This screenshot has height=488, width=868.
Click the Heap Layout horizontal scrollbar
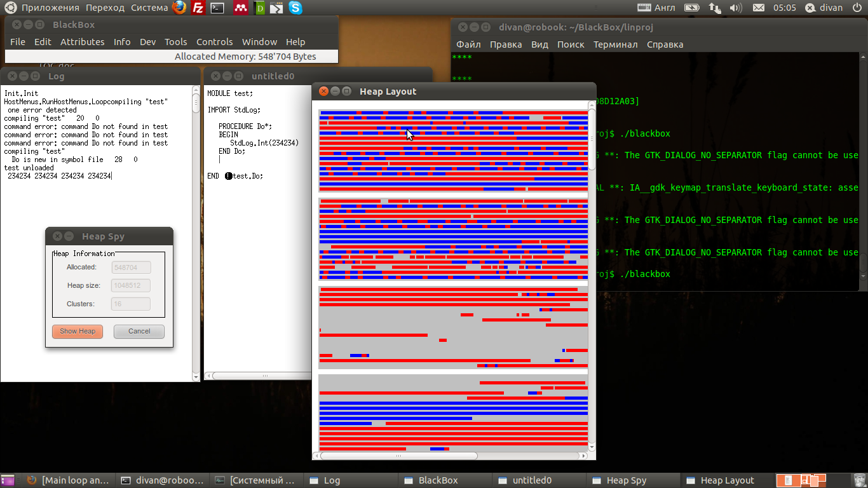click(398, 456)
